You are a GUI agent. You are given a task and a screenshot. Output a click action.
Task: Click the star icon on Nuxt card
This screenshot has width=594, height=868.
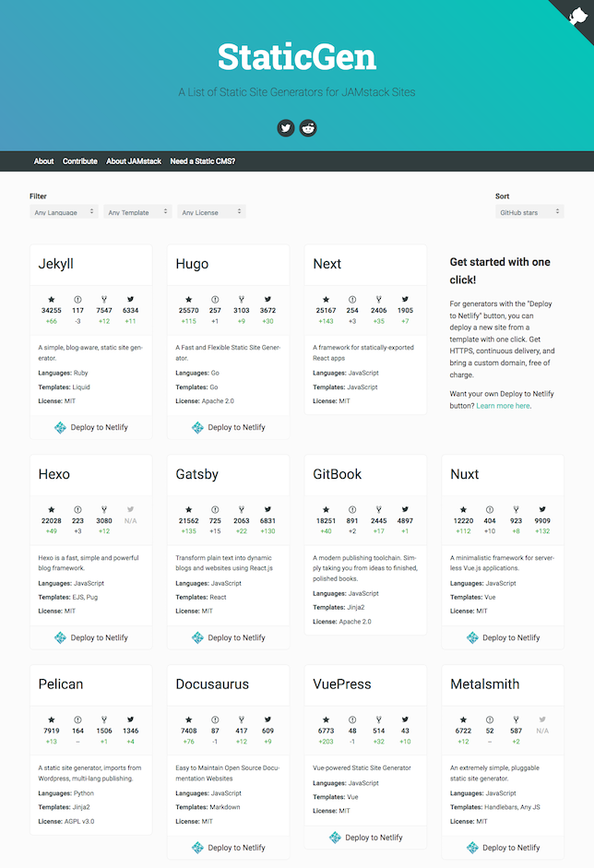463,510
